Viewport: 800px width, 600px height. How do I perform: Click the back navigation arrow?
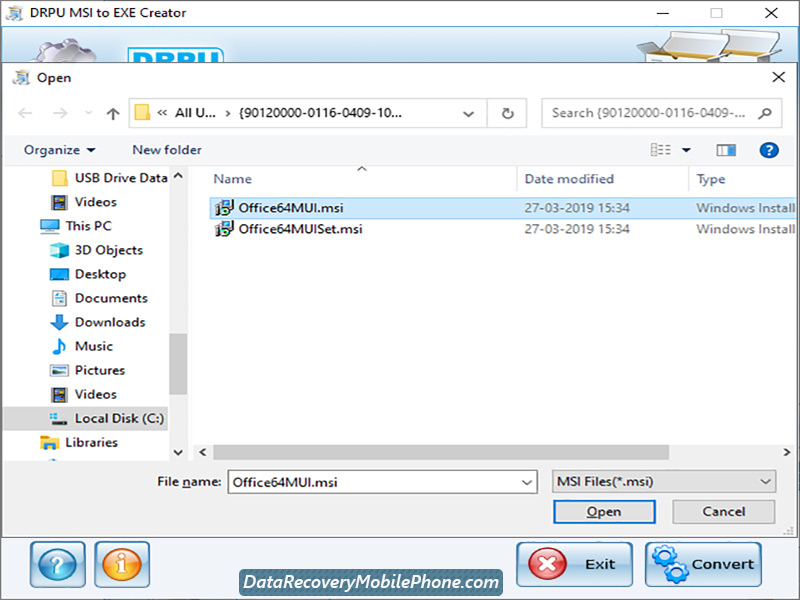[x=25, y=113]
